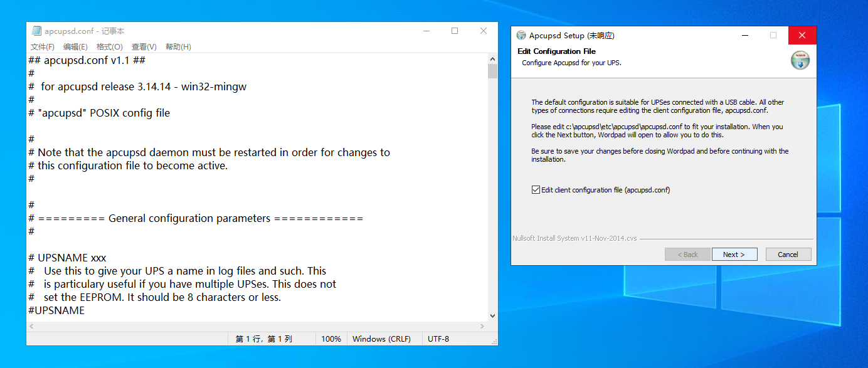This screenshot has width=868, height=368.
Task: Click the '## apcupsd.conf v1.1 ##' line
Action: point(87,60)
